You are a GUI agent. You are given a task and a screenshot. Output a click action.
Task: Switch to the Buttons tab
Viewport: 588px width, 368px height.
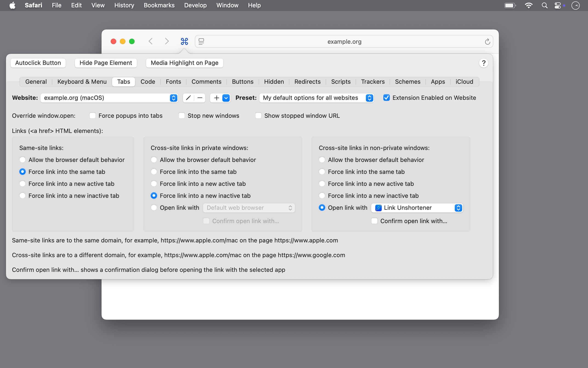243,82
